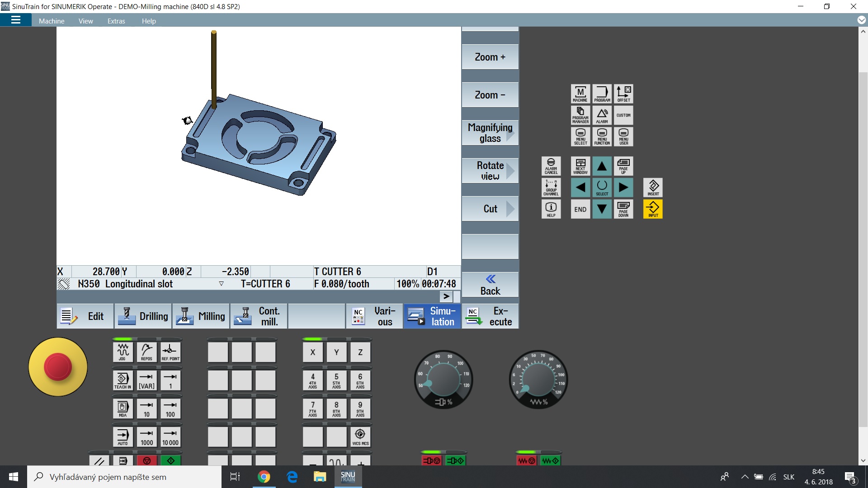Open hamburger menu in menu bar
Screen dimensions: 868x488
16,20
